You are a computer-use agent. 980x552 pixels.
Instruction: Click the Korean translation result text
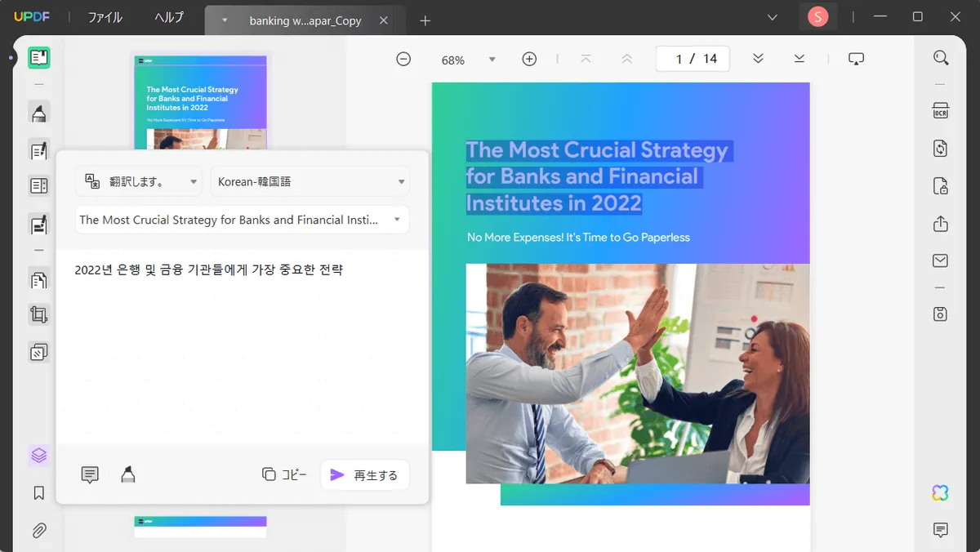point(208,270)
